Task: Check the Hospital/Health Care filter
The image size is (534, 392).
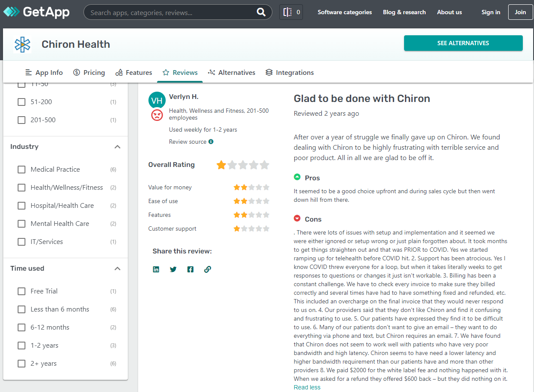Action: 22,206
